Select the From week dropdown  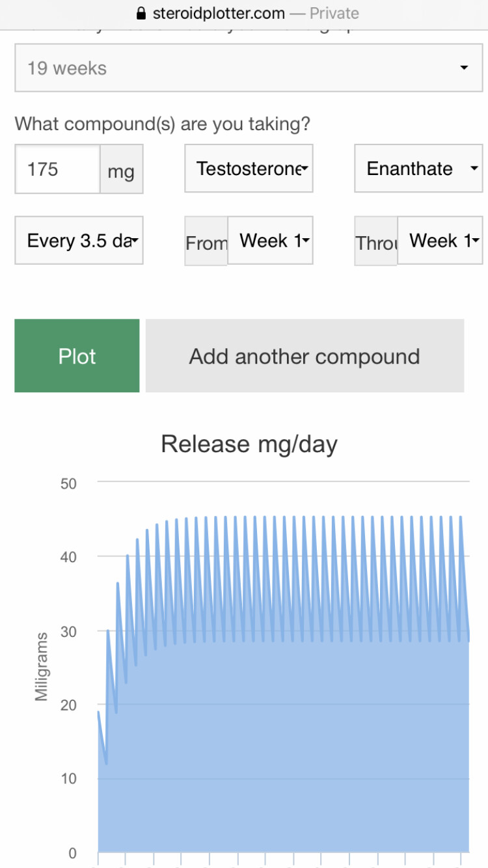pyautogui.click(x=269, y=241)
